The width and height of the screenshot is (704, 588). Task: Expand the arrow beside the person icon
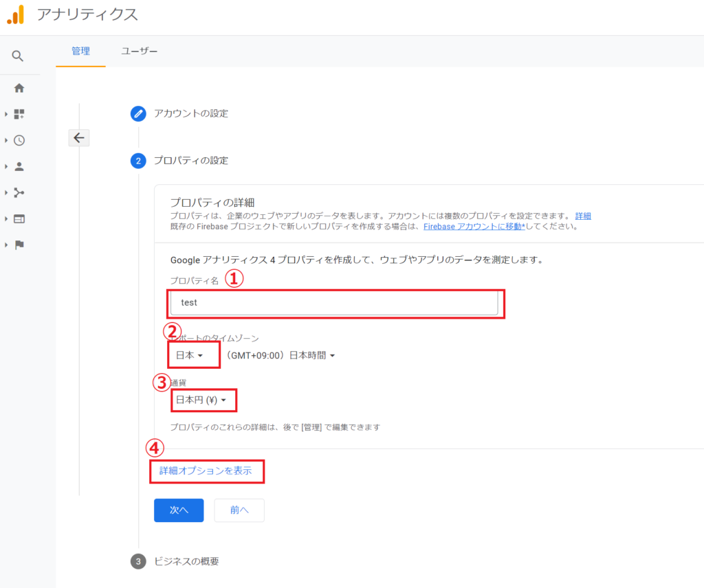pos(6,167)
